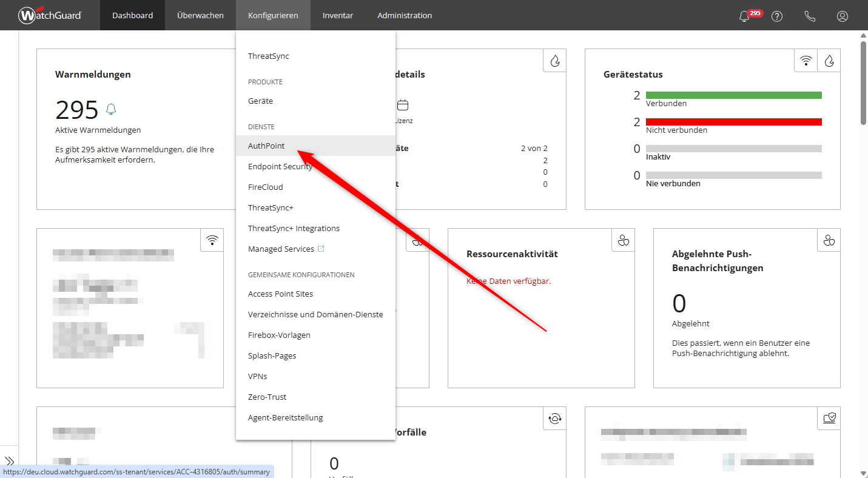Open the Konfigurieren dropdown menu

273,15
